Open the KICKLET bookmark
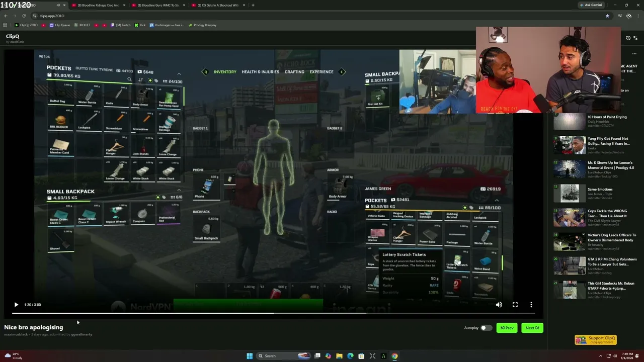This screenshot has width=644, height=362. [x=82, y=25]
